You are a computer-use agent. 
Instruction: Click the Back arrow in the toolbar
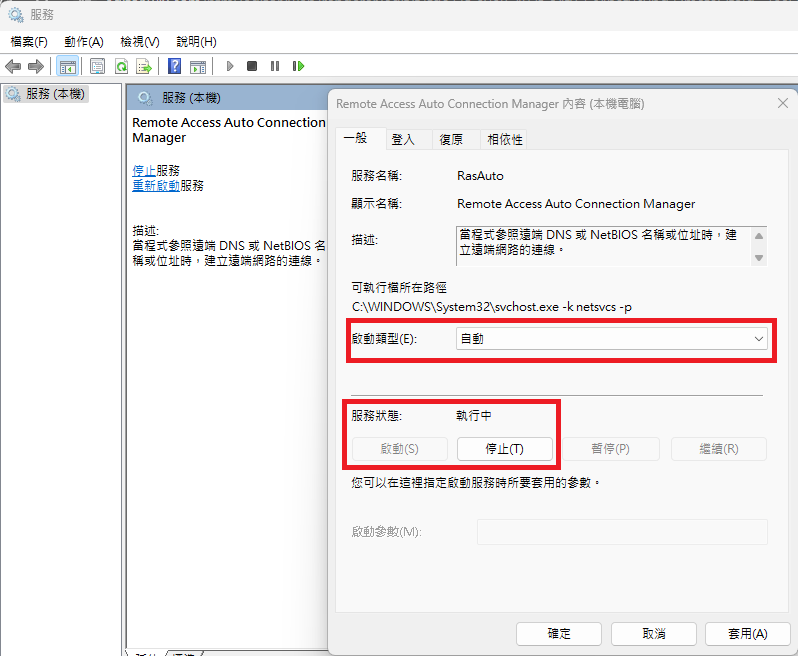pyautogui.click(x=13, y=66)
